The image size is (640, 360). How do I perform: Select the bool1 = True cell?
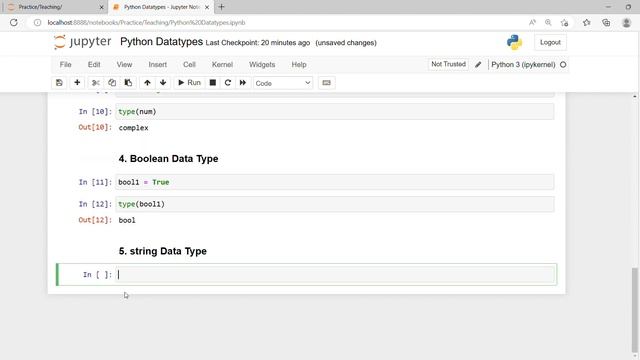[335, 182]
